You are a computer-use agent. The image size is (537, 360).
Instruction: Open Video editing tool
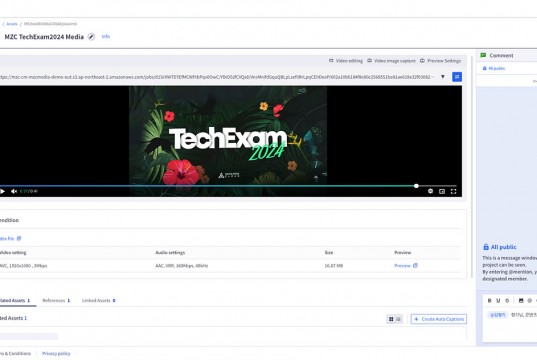tap(346, 61)
